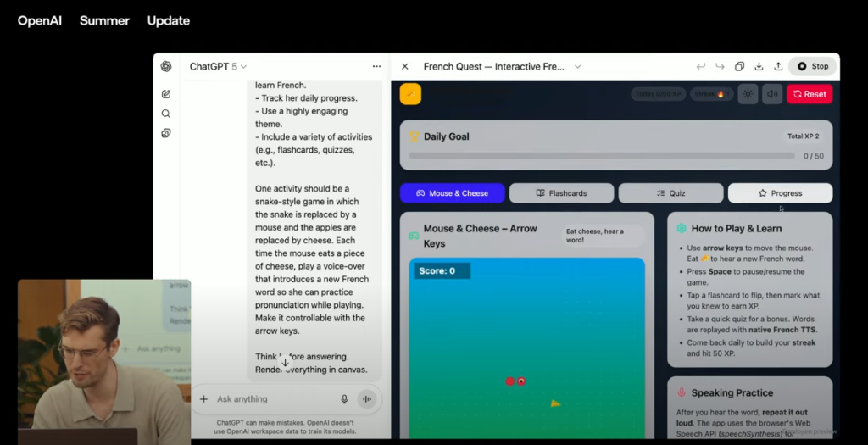Click the Speaking Practice microphone icon
This screenshot has height=445, width=868.
click(x=682, y=393)
